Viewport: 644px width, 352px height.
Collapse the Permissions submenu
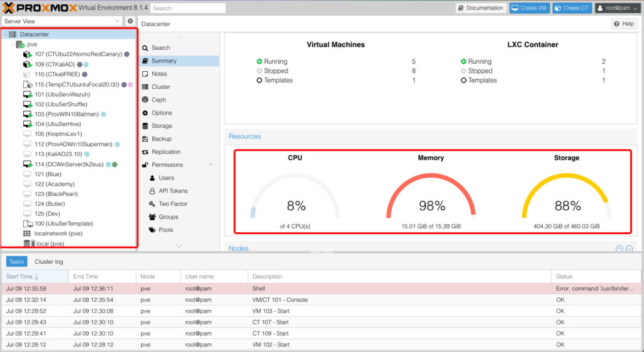point(211,165)
